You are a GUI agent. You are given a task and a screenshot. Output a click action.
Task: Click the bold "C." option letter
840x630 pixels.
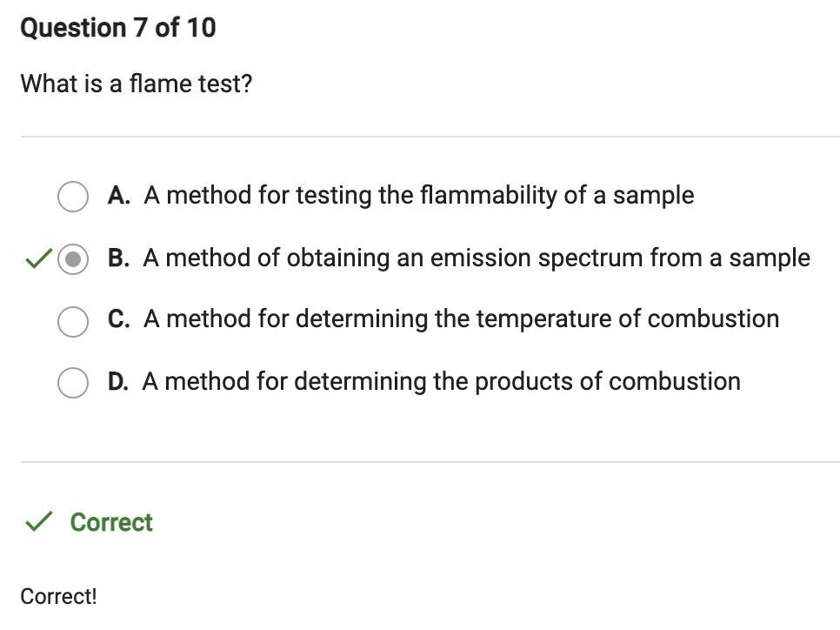(119, 320)
